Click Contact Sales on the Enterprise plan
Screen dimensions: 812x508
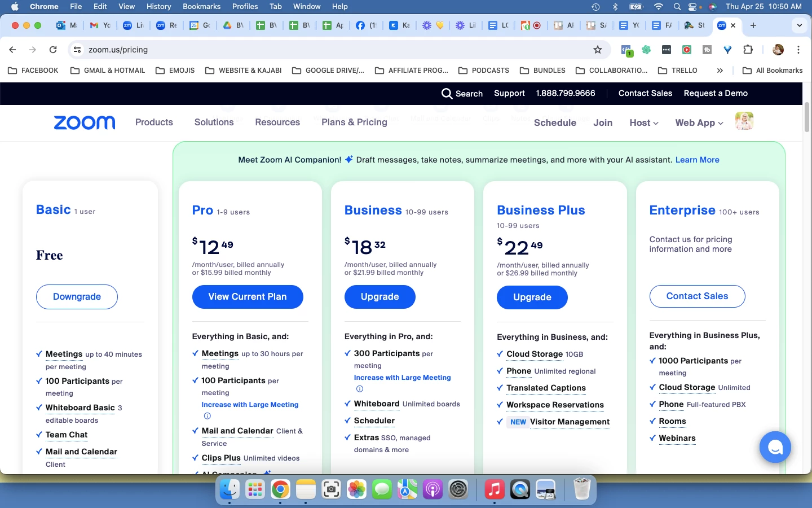(x=697, y=296)
